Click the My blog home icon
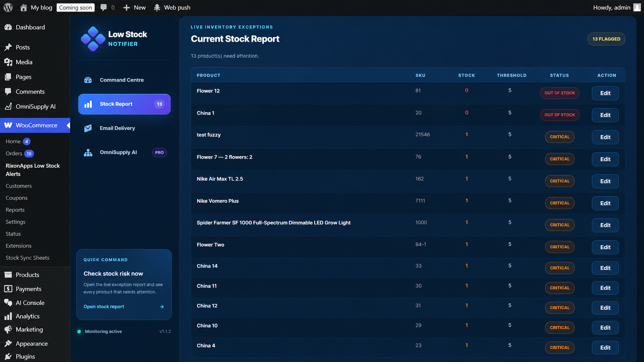The height and width of the screenshot is (362, 644). [x=23, y=7]
